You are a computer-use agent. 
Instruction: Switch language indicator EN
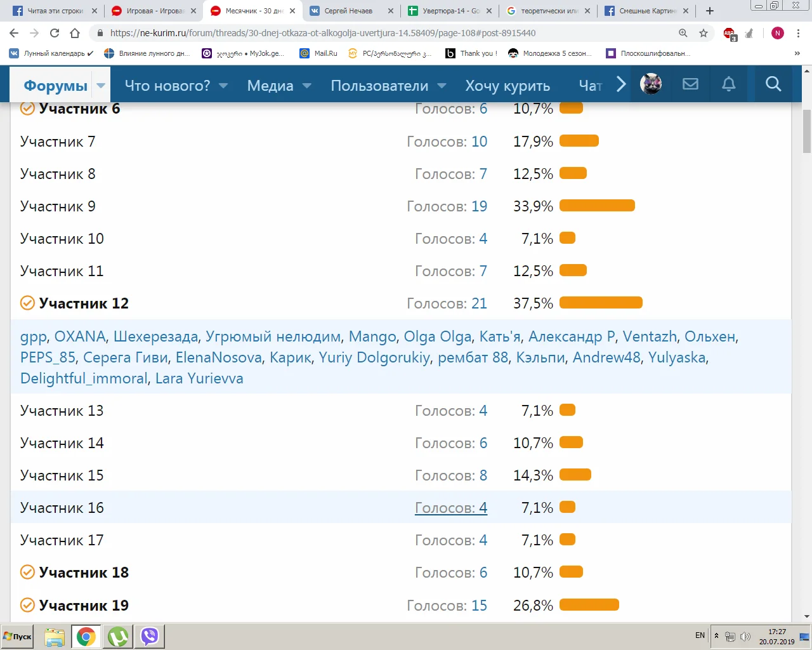coord(700,635)
